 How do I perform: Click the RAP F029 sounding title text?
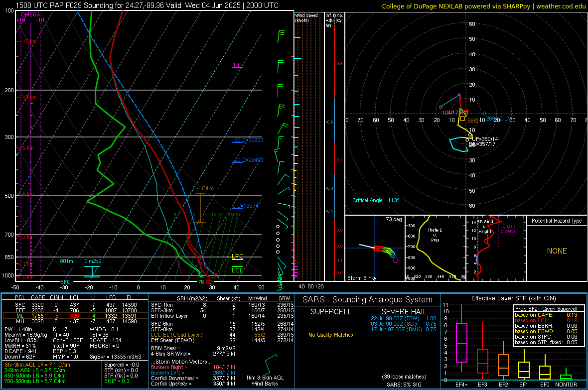147,5
